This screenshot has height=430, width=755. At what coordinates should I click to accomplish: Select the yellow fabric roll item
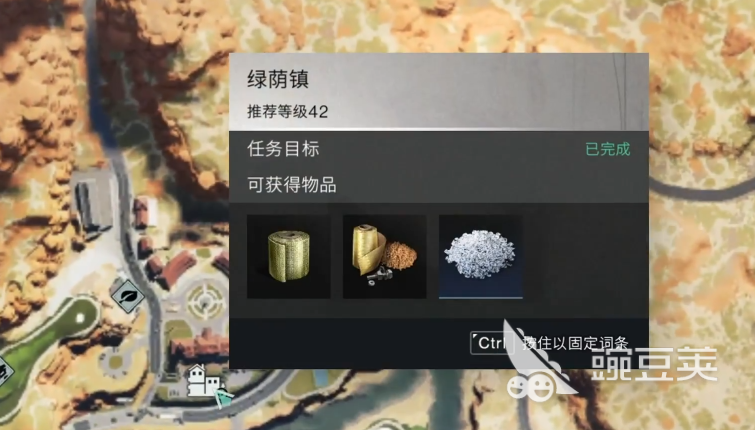pyautogui.click(x=288, y=257)
